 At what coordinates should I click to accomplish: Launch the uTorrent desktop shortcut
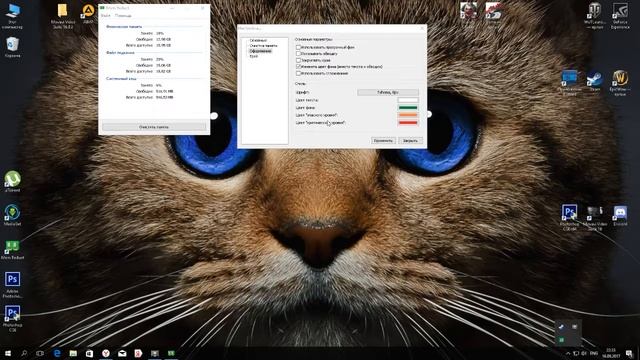12,181
